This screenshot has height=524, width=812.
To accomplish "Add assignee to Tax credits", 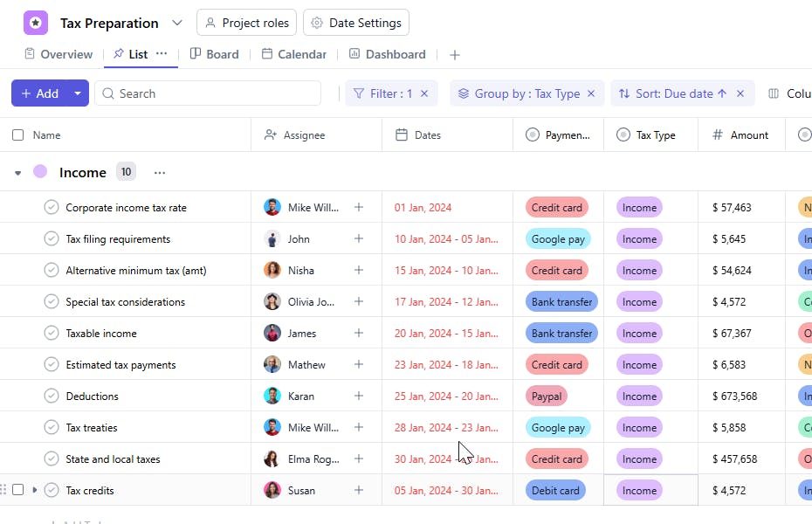I will 358,490.
